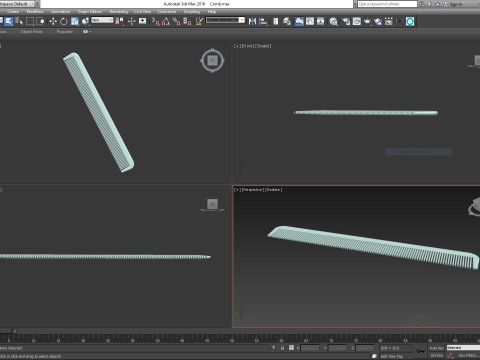Image resolution: width=480 pixels, height=360 pixels.
Task: Click Perspective viewport label menu
Action: pos(258,190)
